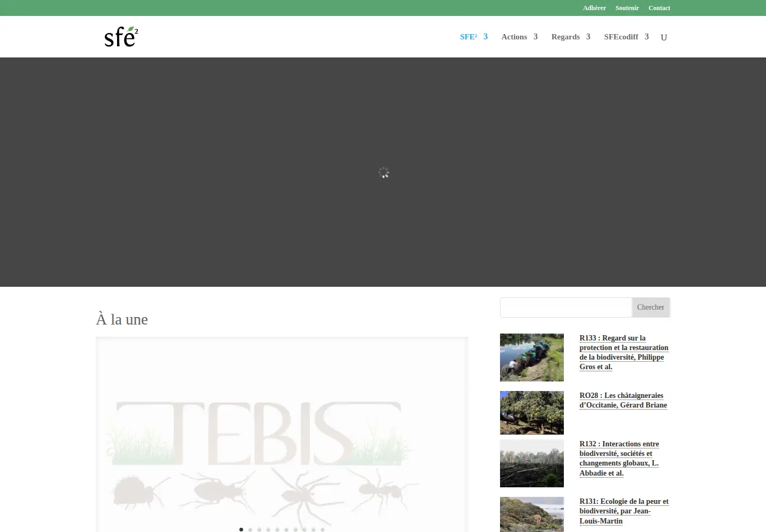Open the SFE² navigation item

coord(469,37)
